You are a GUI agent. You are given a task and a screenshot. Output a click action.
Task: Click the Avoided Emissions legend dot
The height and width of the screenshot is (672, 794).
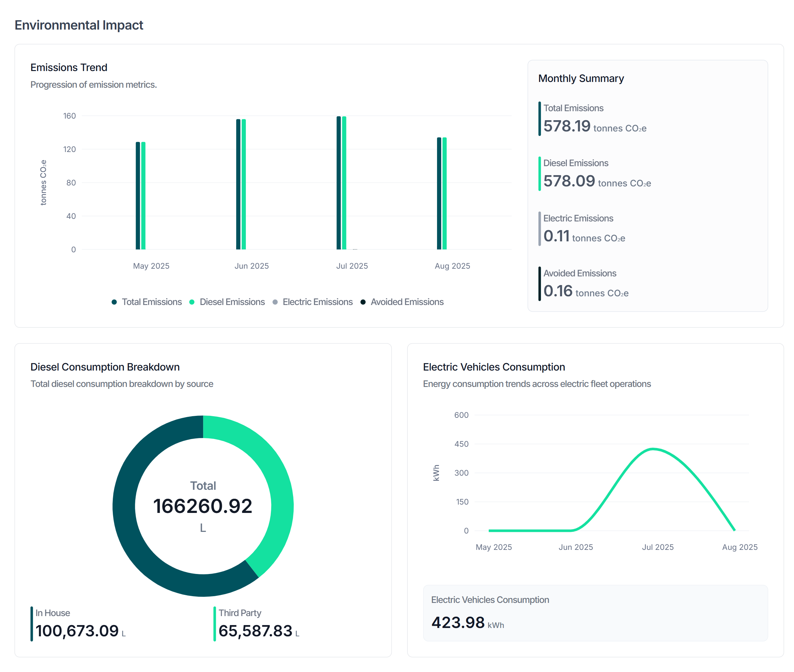tap(363, 302)
